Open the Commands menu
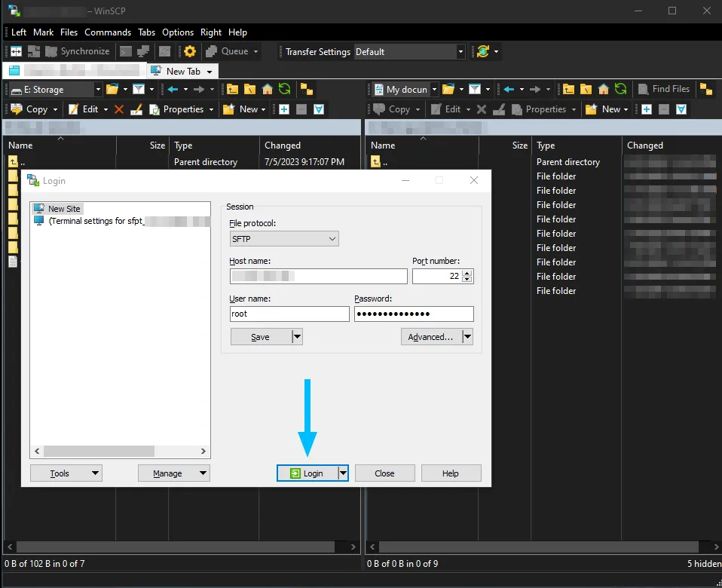The image size is (722, 588). pyautogui.click(x=108, y=32)
